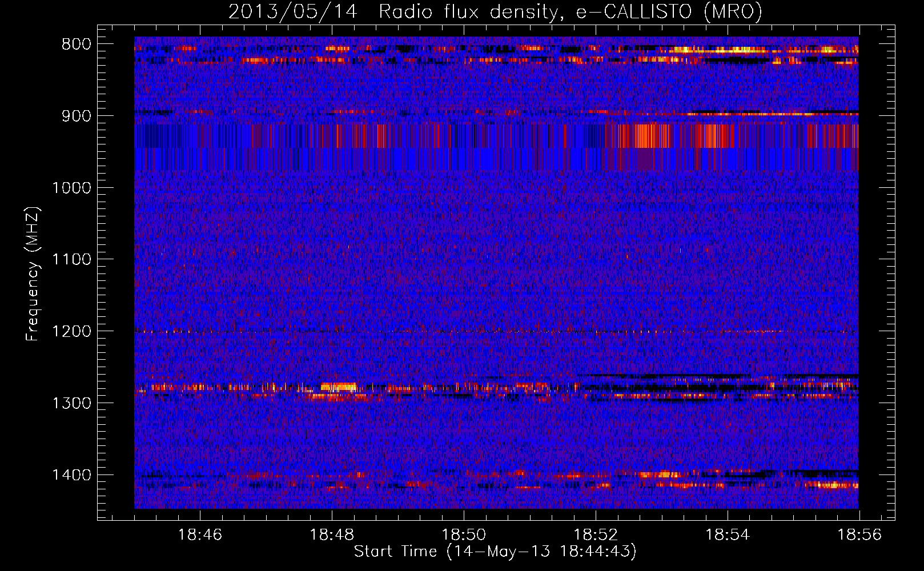The height and width of the screenshot is (571, 924).
Task: Click the thin horizontal emission line at 1200 MHz
Action: pyautogui.click(x=496, y=331)
